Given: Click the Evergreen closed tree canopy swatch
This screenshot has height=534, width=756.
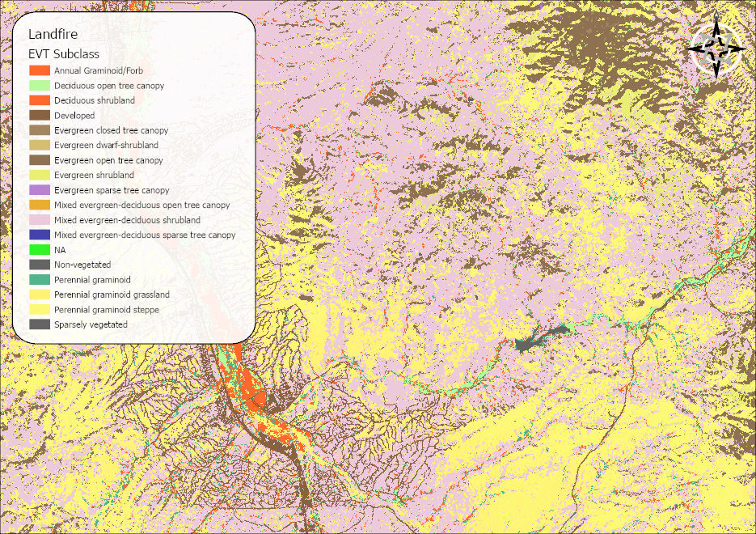Looking at the screenshot, I should point(40,130).
